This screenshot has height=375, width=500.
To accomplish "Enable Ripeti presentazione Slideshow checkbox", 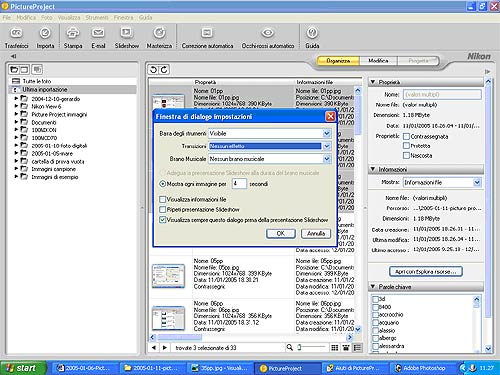I will 163,209.
